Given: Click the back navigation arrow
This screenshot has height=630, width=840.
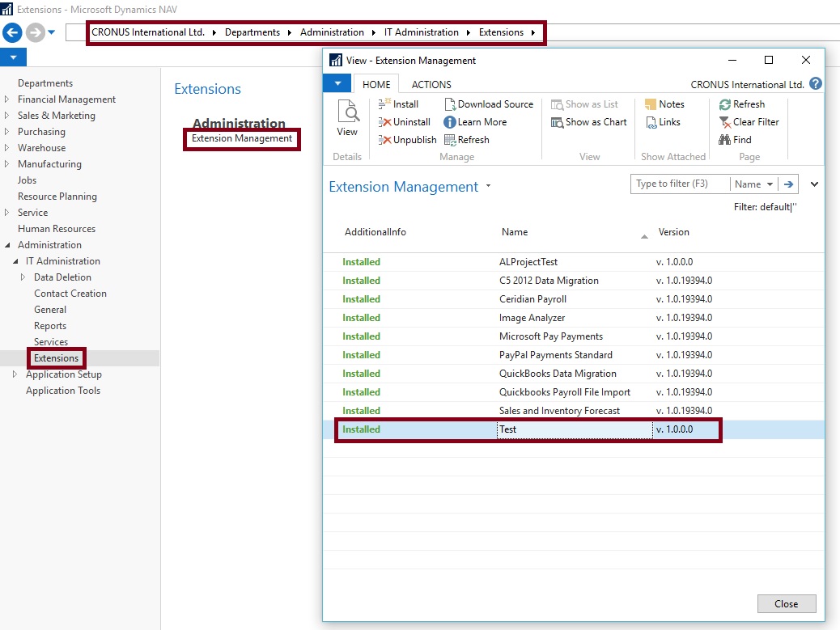Looking at the screenshot, I should coord(12,32).
